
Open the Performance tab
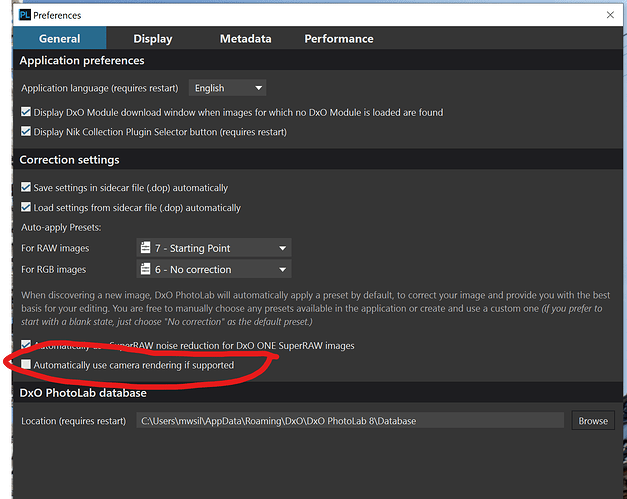339,38
